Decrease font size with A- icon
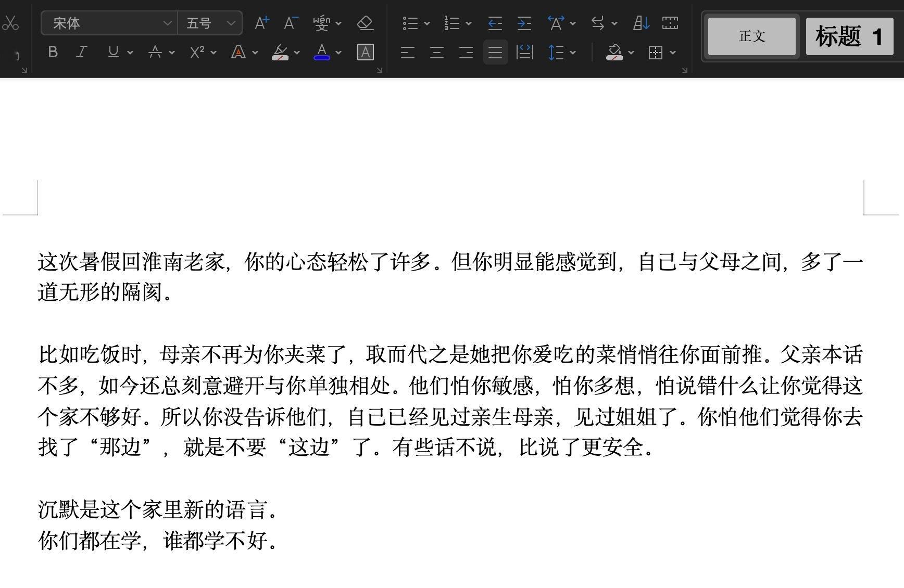The image size is (904, 588). pyautogui.click(x=291, y=23)
